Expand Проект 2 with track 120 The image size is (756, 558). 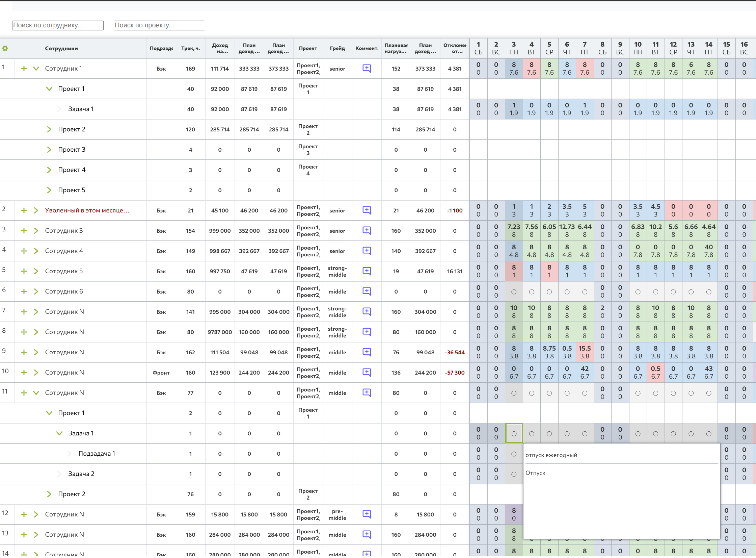click(x=49, y=129)
